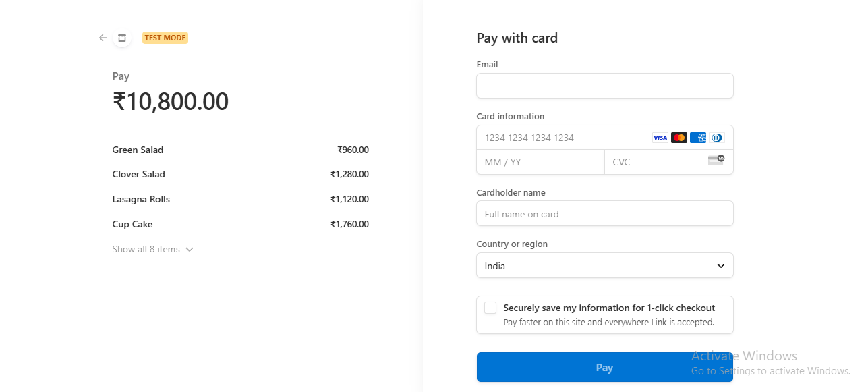
Task: Click the CVC help card icon
Action: pos(716,161)
